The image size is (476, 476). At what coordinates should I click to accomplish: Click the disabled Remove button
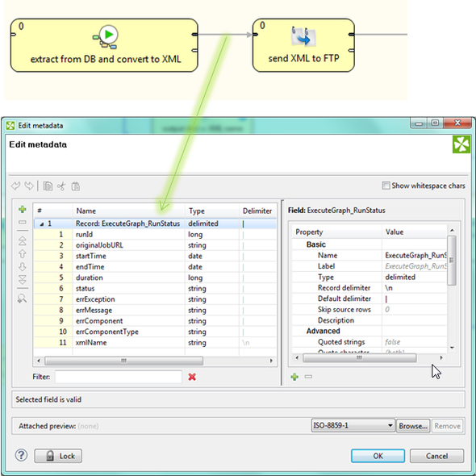tap(447, 426)
